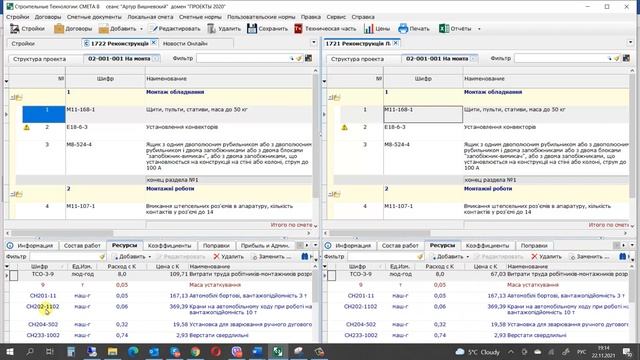Click the column settings icon in left pane
Image resolution: width=640 pixels, height=360 pixels.
(309, 58)
